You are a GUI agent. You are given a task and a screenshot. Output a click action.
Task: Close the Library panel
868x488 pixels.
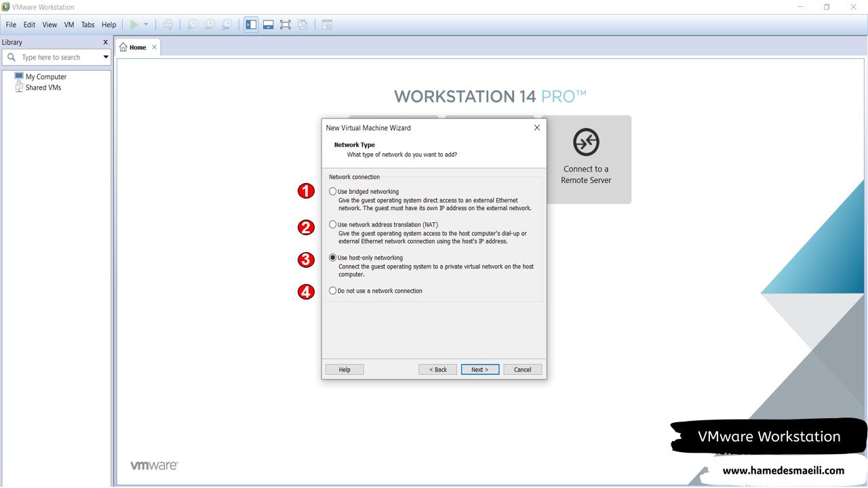(105, 42)
